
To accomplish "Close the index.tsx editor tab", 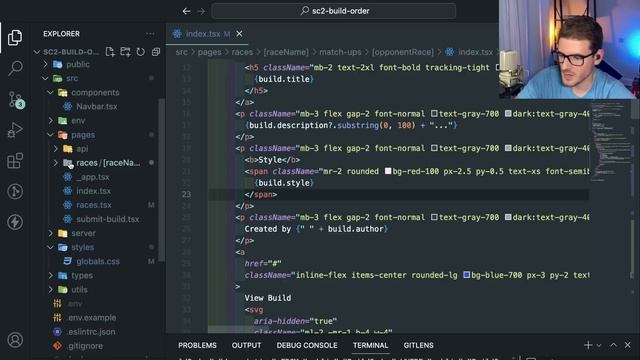I will [239, 34].
